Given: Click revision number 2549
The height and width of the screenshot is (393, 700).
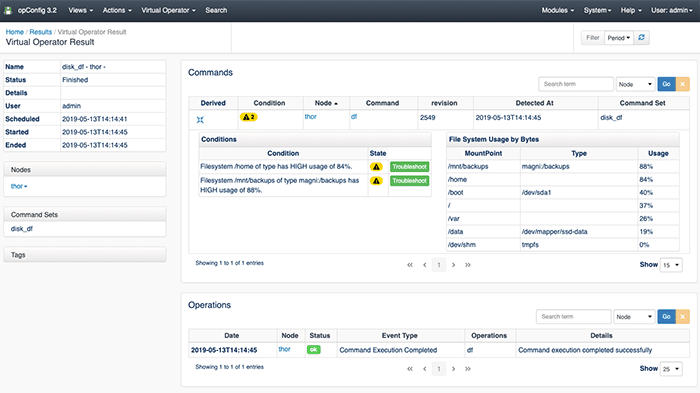Looking at the screenshot, I should [427, 117].
